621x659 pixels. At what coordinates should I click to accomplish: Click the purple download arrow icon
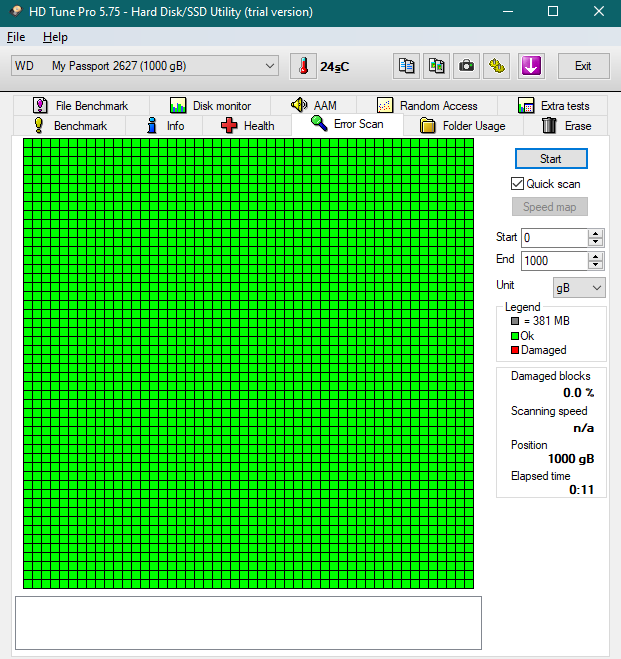point(532,66)
